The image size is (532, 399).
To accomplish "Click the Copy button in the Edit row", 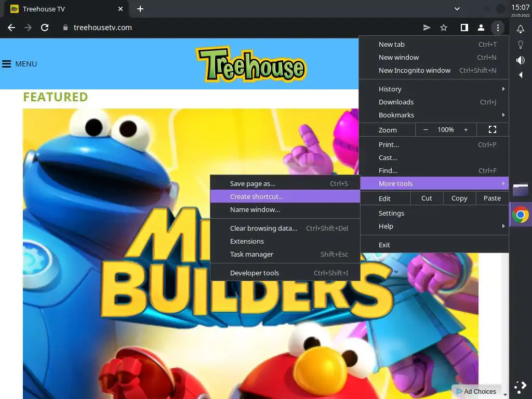I will (459, 198).
